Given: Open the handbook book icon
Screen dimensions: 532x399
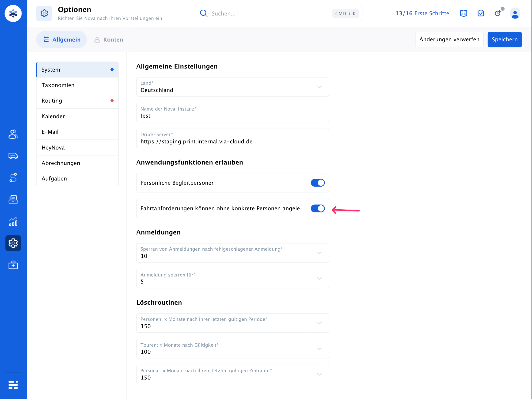Looking at the screenshot, I should (x=464, y=13).
